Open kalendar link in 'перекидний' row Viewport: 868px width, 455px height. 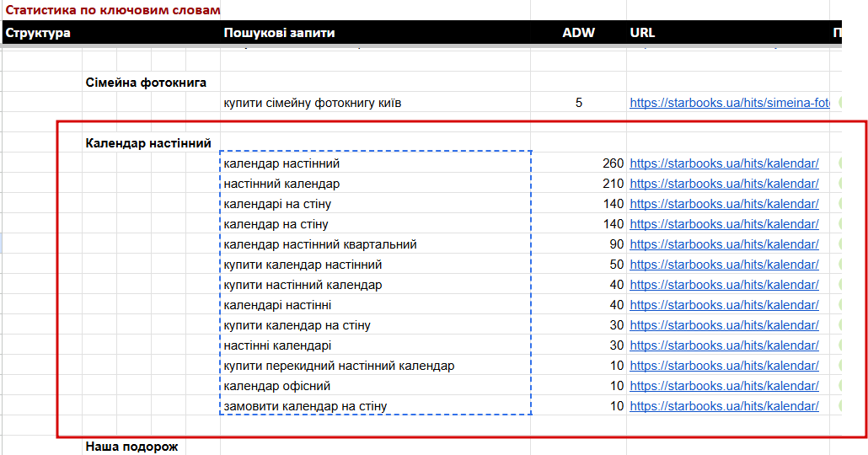(x=724, y=366)
